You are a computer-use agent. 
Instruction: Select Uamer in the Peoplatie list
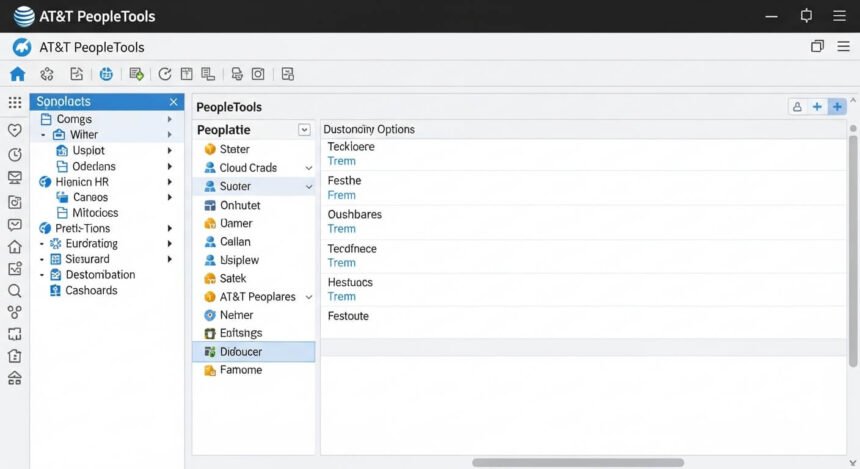tap(253, 223)
